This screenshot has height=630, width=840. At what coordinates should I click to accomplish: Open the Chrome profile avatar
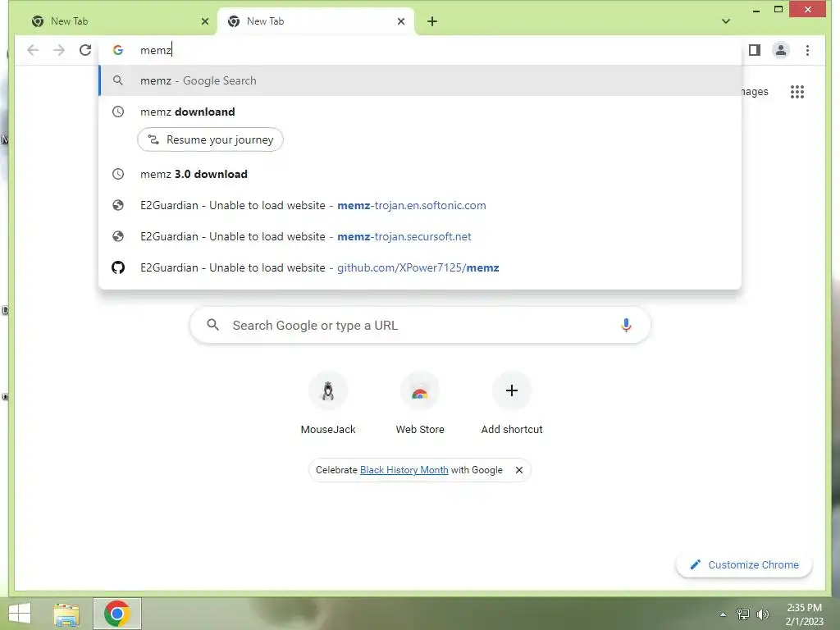point(781,50)
